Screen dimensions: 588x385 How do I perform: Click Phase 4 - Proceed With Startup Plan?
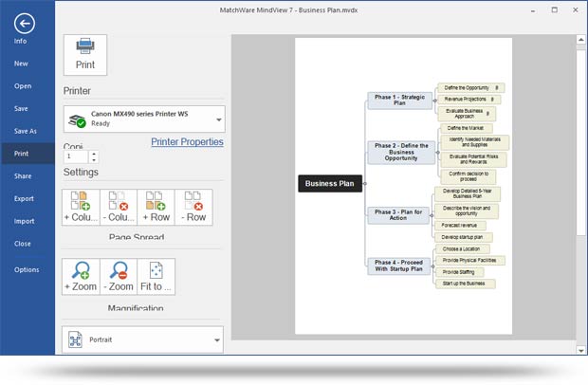coord(398,266)
